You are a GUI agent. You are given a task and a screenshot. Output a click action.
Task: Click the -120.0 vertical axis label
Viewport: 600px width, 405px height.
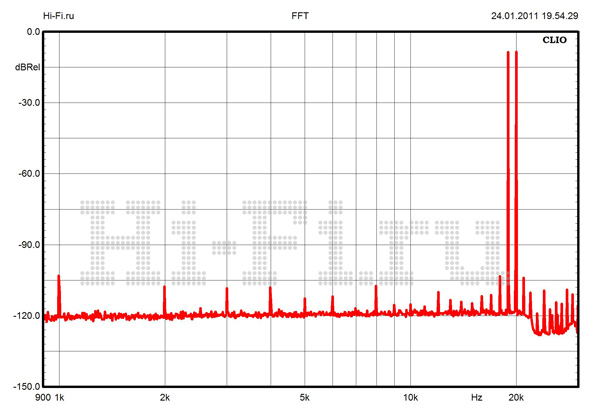(26, 316)
